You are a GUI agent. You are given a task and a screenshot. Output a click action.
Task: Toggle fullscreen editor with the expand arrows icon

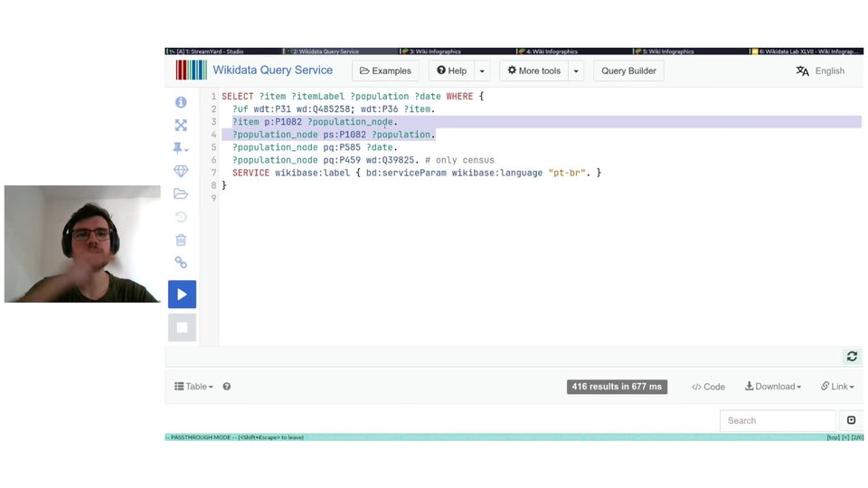point(181,126)
